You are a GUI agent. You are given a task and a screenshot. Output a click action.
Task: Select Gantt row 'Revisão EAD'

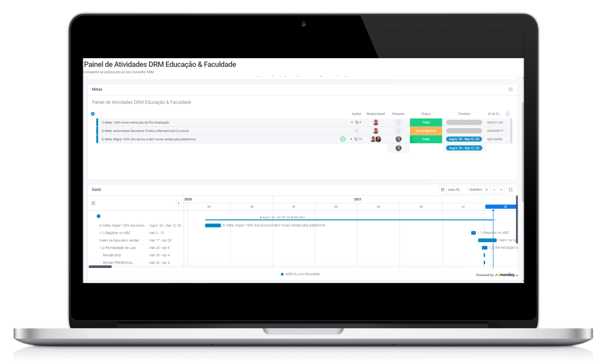pyautogui.click(x=112, y=255)
